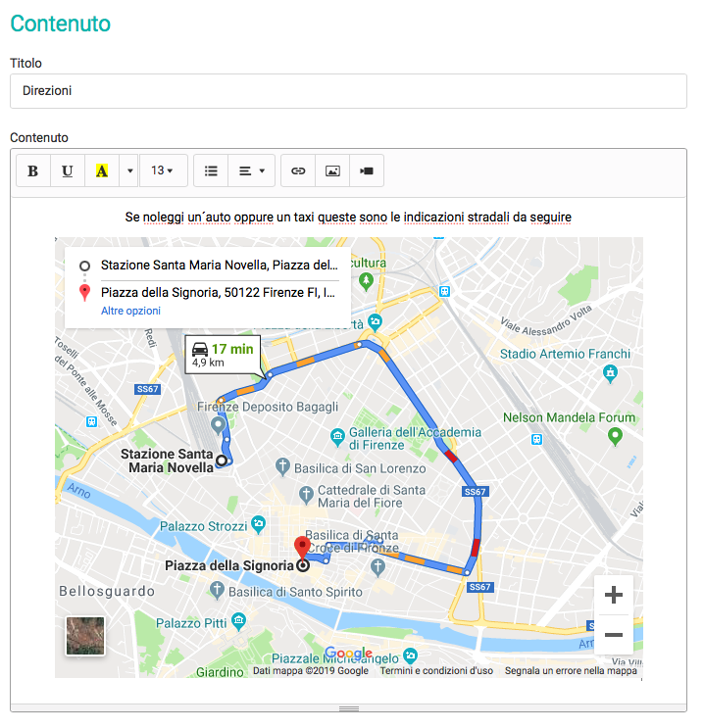Click the intro sentence 'Se noleggi un´auto oppure un taxi'
The image size is (704, 728).
coord(220,218)
